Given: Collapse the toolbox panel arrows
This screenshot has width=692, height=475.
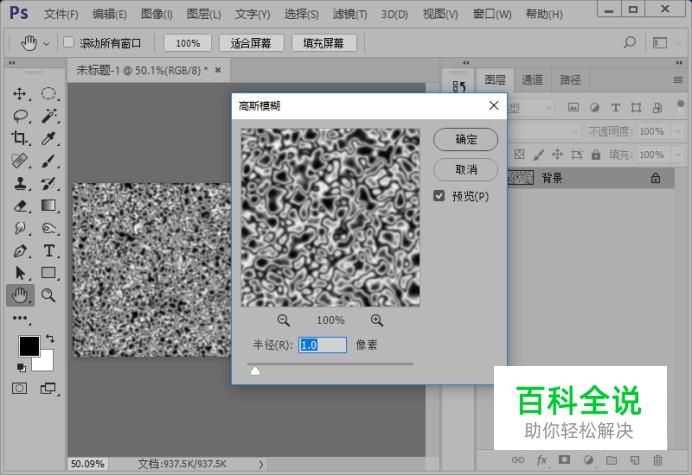Looking at the screenshot, I should (12, 63).
